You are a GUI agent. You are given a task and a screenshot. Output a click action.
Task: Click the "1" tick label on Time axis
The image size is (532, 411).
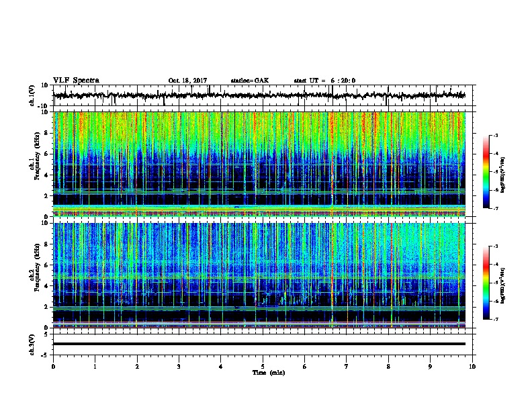pyautogui.click(x=95, y=367)
